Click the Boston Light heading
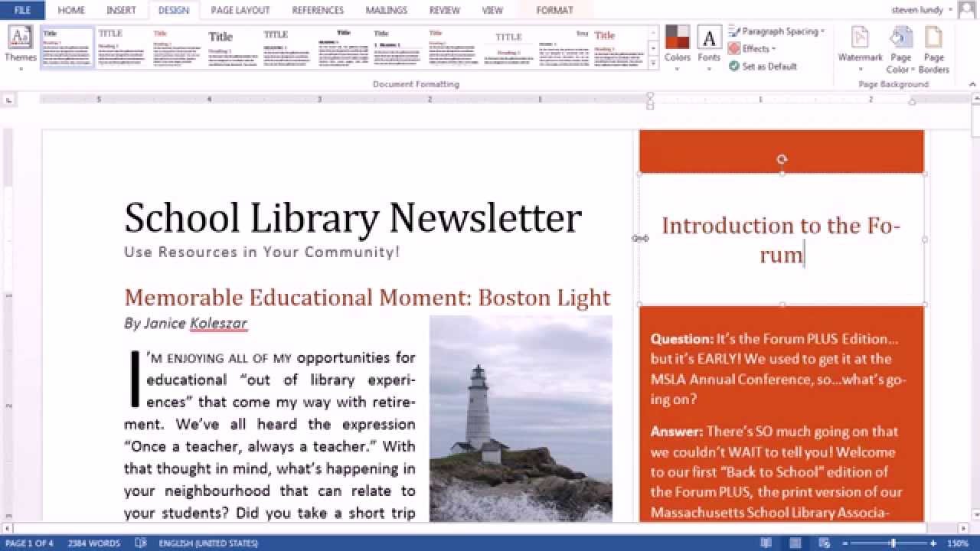Viewport: 980px width, 551px height. coord(367,297)
